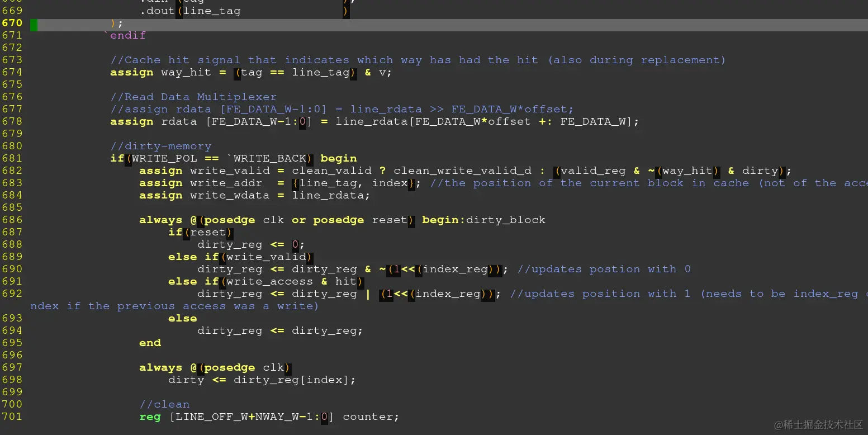Click the "//clean" comment

164,404
